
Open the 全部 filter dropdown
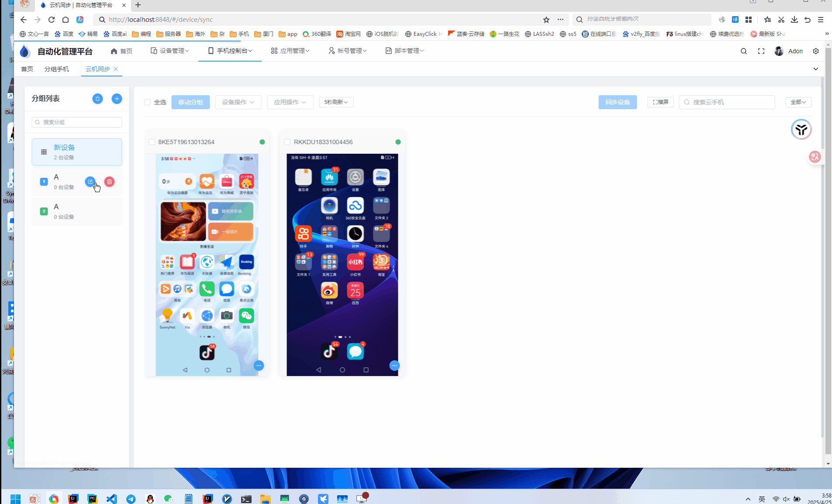point(797,102)
